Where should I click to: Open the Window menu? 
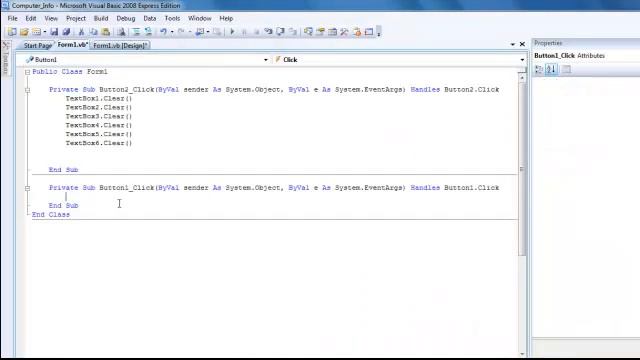(200, 18)
